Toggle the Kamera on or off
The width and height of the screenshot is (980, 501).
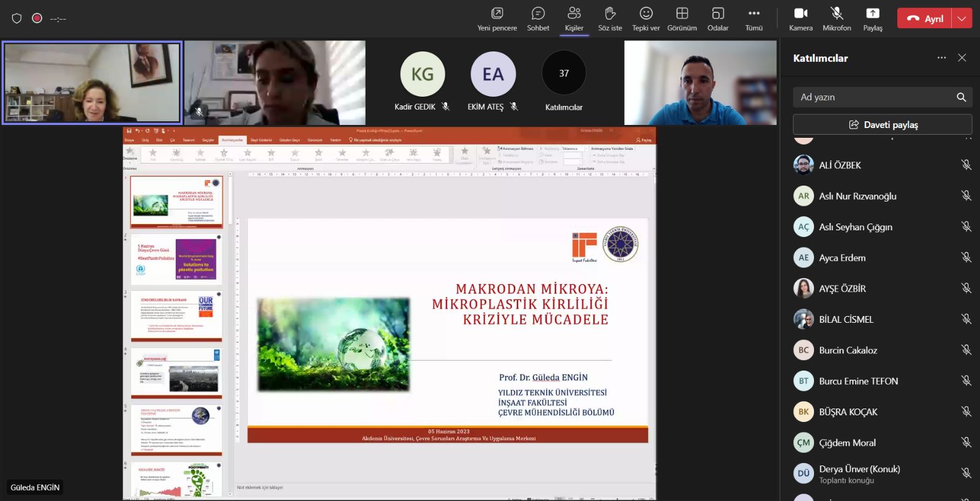(801, 18)
